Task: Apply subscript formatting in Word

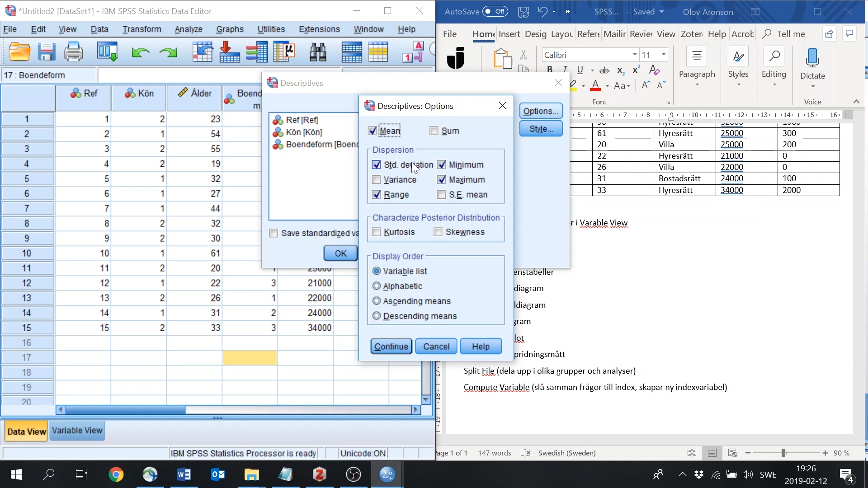Action: [621, 70]
